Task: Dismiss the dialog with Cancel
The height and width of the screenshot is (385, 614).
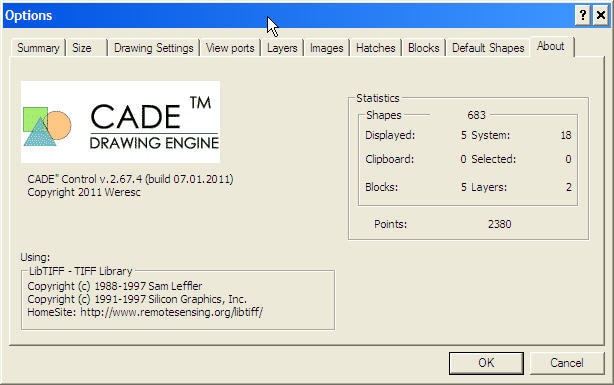Action: click(x=567, y=363)
